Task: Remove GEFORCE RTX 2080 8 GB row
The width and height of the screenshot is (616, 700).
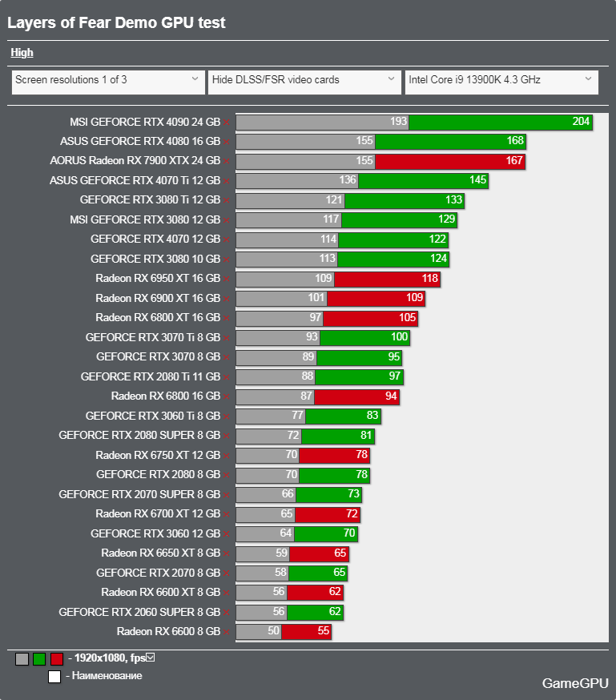Action: pyautogui.click(x=227, y=476)
